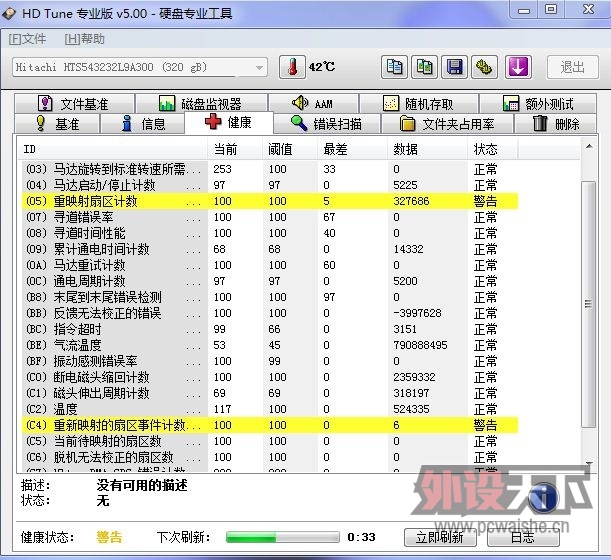This screenshot has width=611, height=560.
Task: Select the (B8) 末尾到末尾错误检测 row
Action: [x=268, y=297]
